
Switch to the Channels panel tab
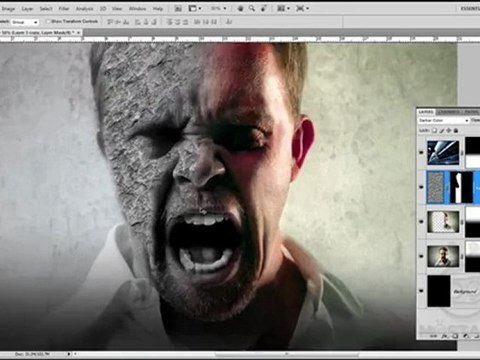pyautogui.click(x=449, y=112)
